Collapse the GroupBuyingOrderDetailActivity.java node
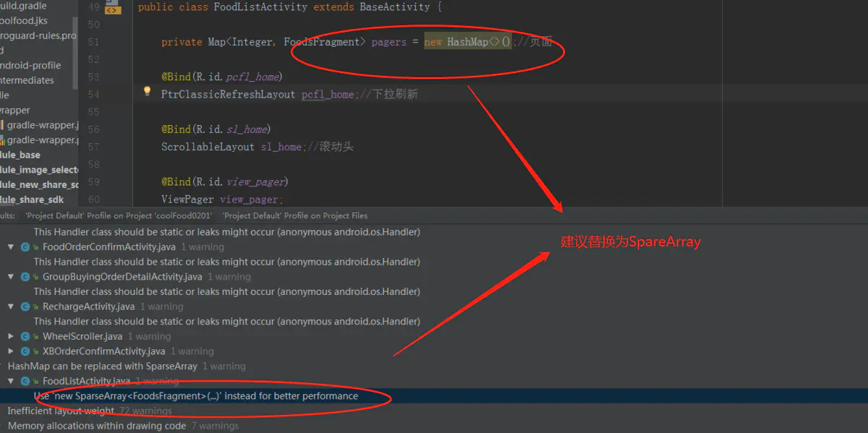868x433 pixels. [11, 277]
